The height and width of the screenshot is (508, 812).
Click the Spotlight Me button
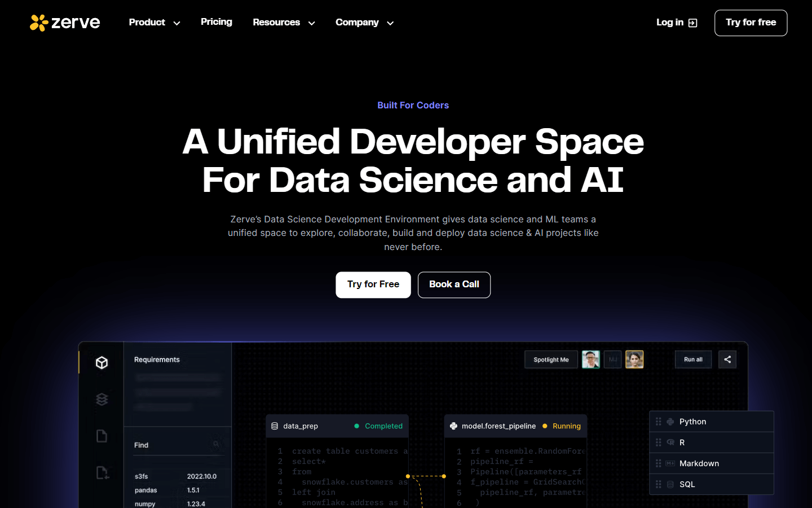coord(551,360)
